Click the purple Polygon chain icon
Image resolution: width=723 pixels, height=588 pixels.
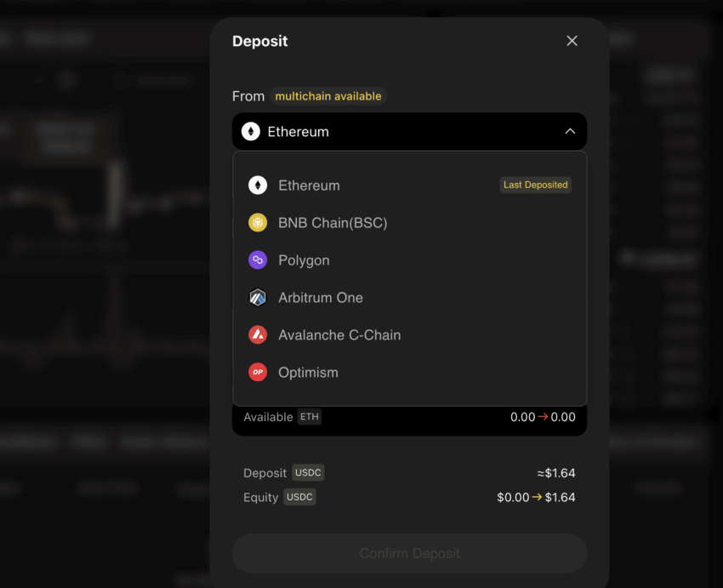click(258, 260)
